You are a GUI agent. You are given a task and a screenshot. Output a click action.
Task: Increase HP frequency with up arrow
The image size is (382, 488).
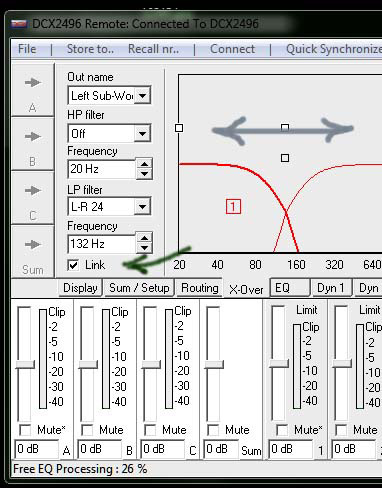click(x=144, y=164)
